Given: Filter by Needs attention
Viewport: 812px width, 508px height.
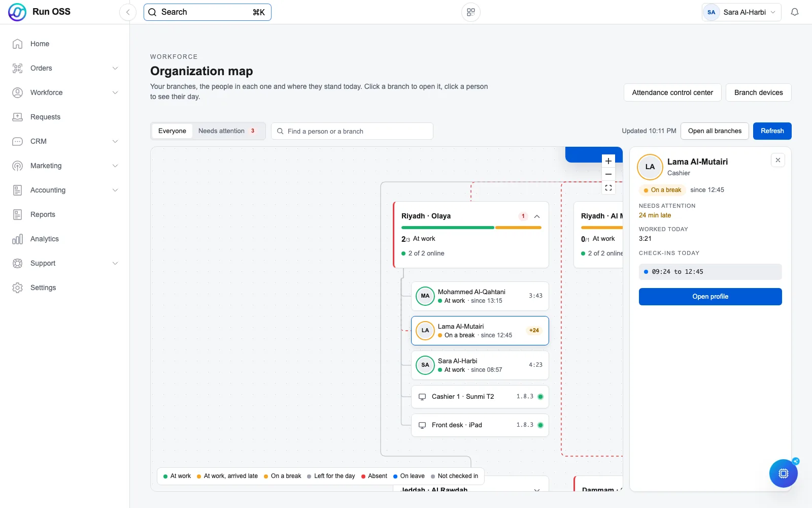Looking at the screenshot, I should [227, 131].
